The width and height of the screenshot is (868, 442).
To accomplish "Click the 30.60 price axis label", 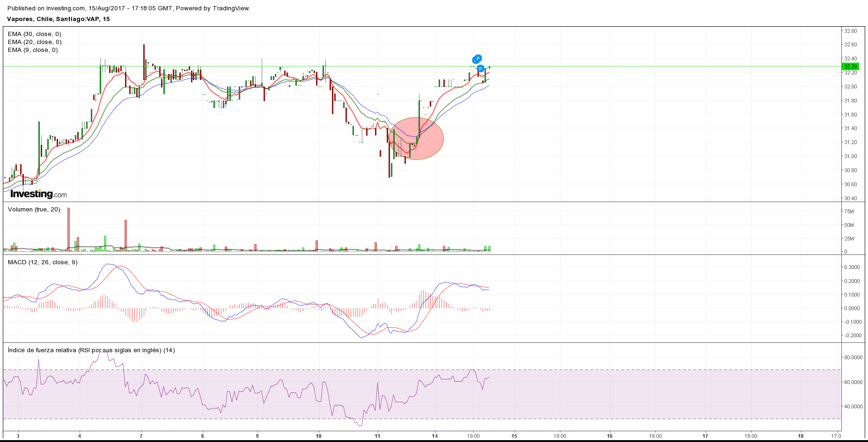I will (x=851, y=184).
